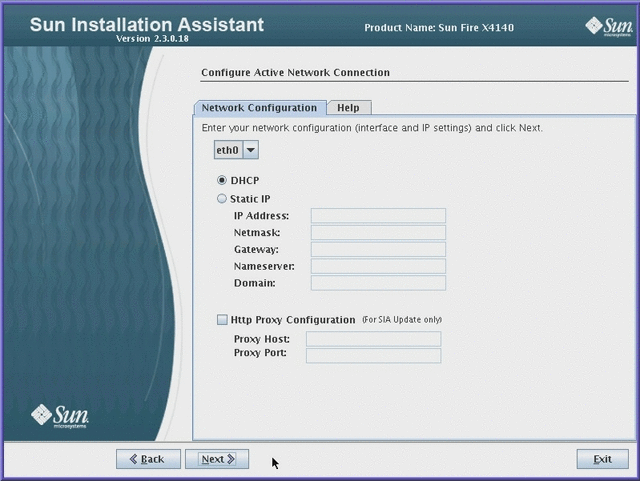The height and width of the screenshot is (481, 640).
Task: Enable the Http Proxy Configuration checkbox
Action: [x=222, y=319]
